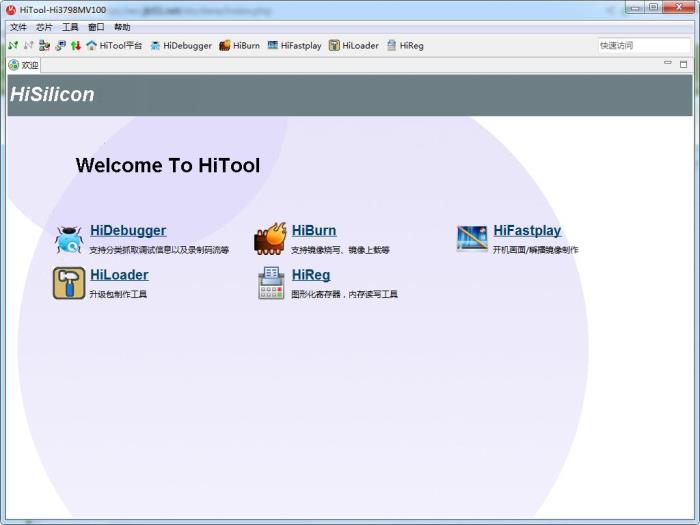Click the HiSilicon banner title
This screenshot has height=525, width=700.
coord(52,95)
